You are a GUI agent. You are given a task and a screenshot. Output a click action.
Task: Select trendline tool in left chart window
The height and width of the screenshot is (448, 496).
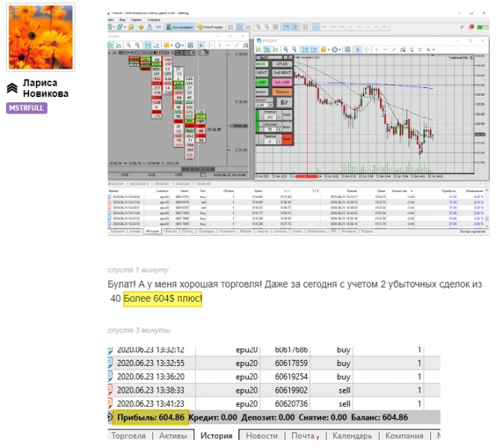(237, 46)
